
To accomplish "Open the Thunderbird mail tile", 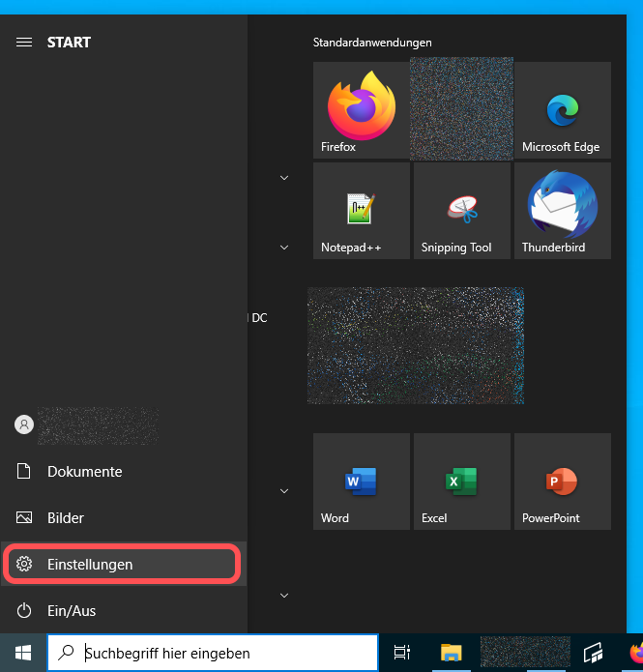I will pos(563,211).
